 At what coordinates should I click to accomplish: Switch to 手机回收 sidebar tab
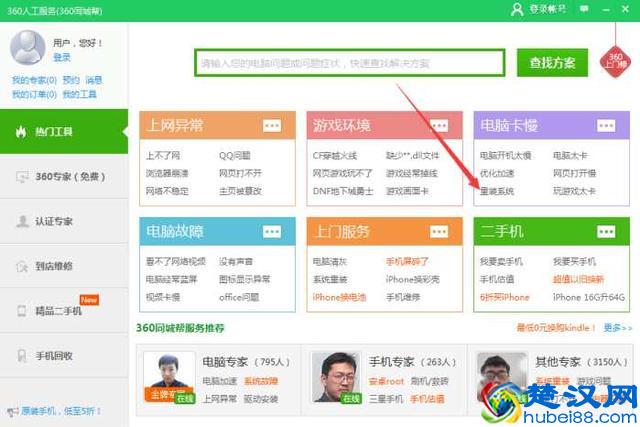(x=64, y=356)
